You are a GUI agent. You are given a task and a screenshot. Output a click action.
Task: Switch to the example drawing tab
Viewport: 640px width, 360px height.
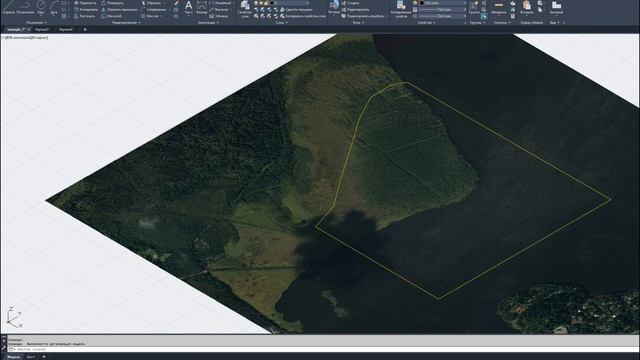pos(18,29)
